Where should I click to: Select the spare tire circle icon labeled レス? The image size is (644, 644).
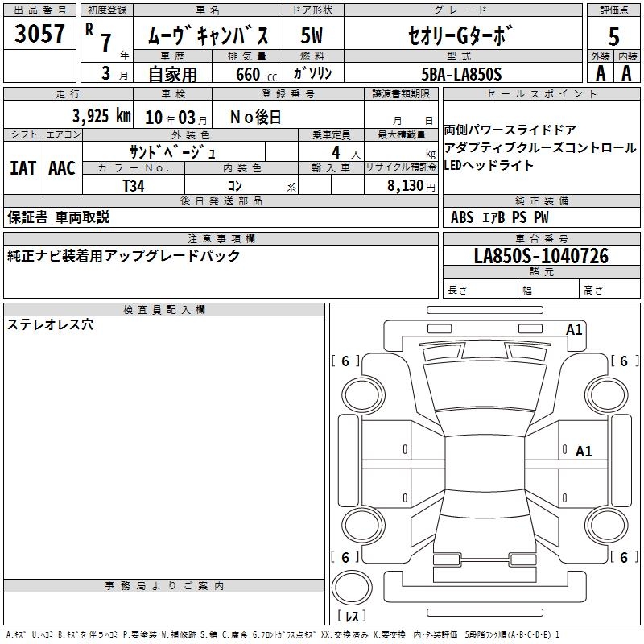click(352, 588)
